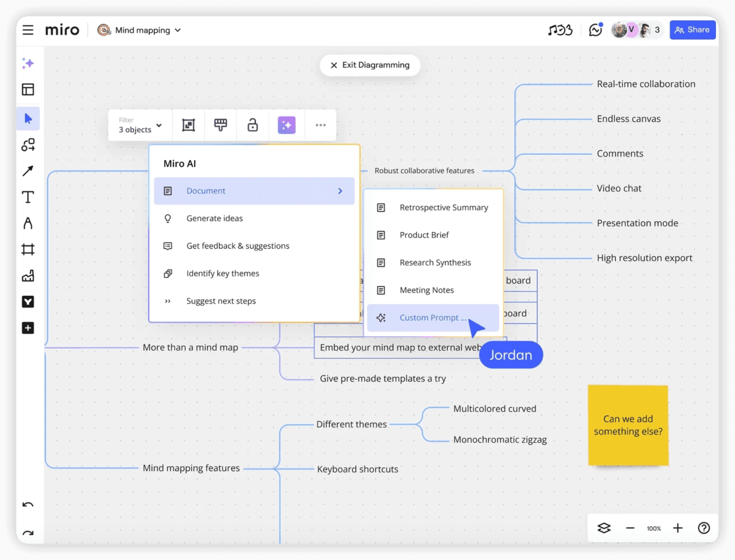Image resolution: width=735 pixels, height=560 pixels.
Task: Click the 100% zoom level
Action: click(654, 529)
